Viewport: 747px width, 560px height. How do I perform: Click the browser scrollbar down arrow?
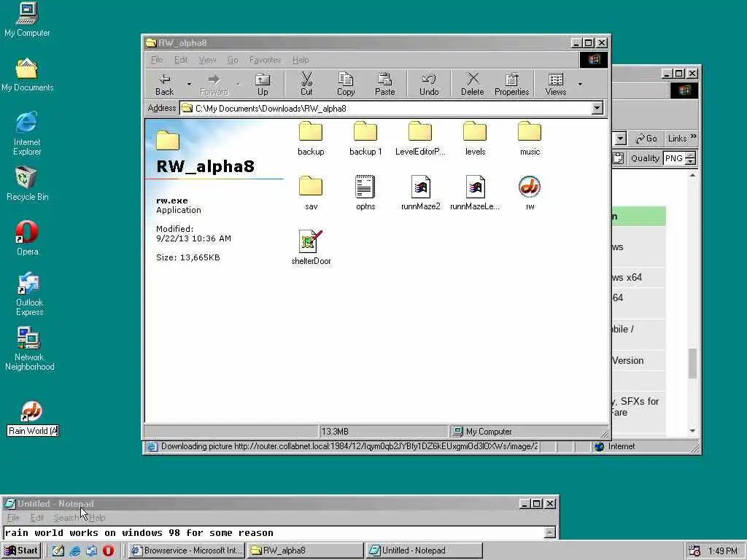click(x=693, y=430)
